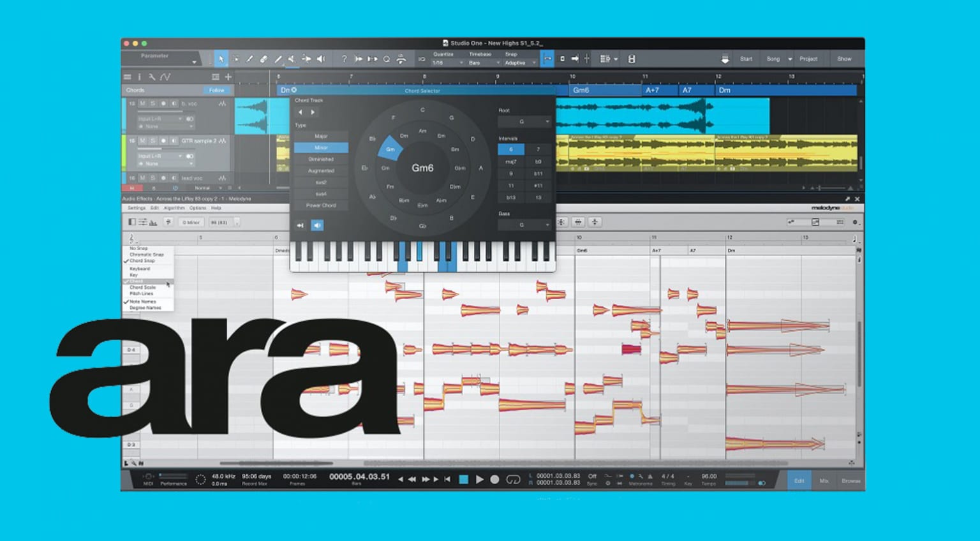Enable Chromatic Snap in the snap menu
Screen dimensions: 980x541
pos(145,254)
